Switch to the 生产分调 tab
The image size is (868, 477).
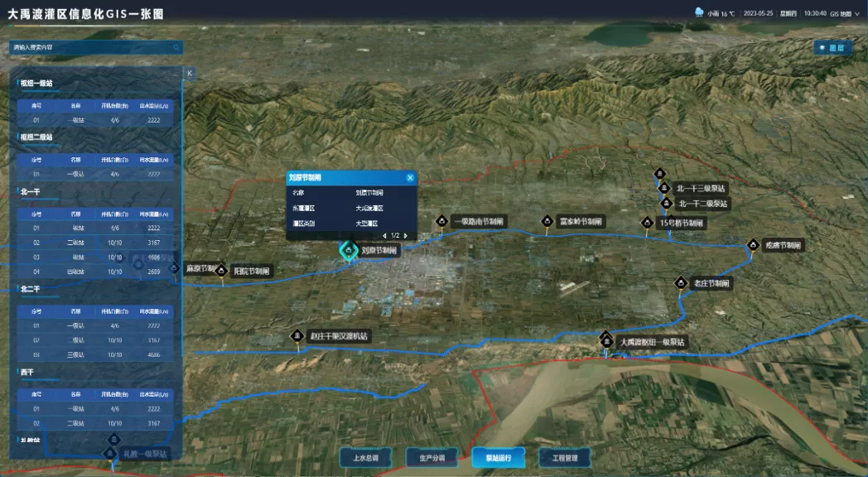tap(432, 458)
